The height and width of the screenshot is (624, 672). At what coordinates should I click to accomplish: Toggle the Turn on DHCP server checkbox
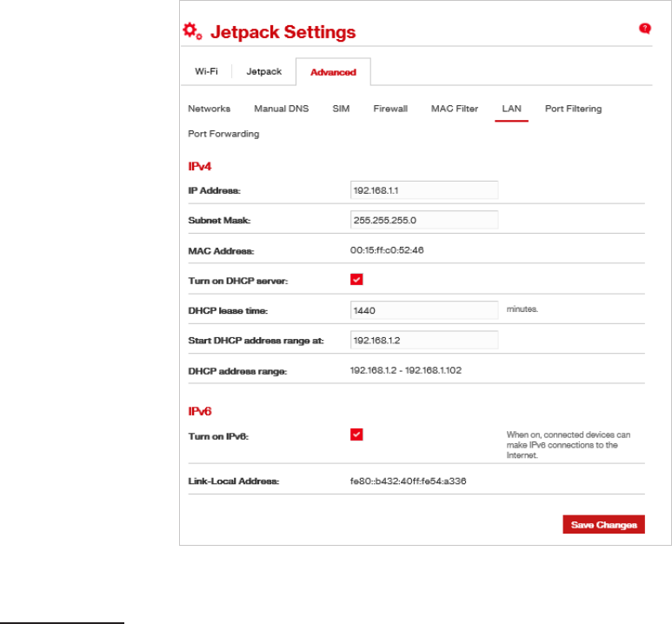coord(356,280)
